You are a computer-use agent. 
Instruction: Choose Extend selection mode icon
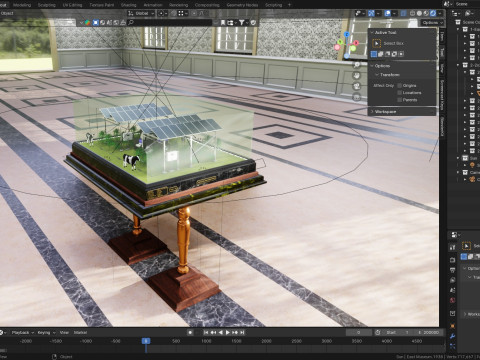[381, 54]
